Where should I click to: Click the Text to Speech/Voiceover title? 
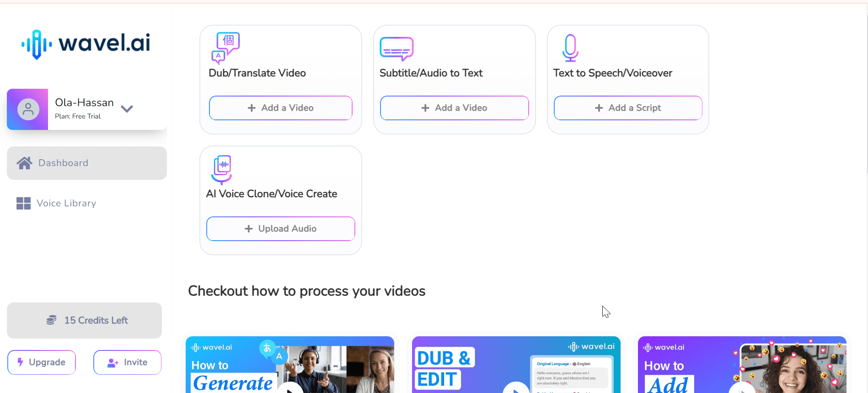(613, 73)
